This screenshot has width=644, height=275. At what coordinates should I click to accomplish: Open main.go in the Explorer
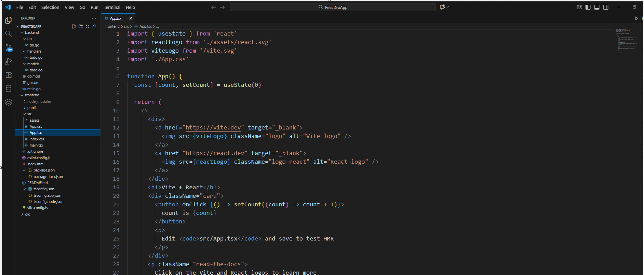point(34,89)
